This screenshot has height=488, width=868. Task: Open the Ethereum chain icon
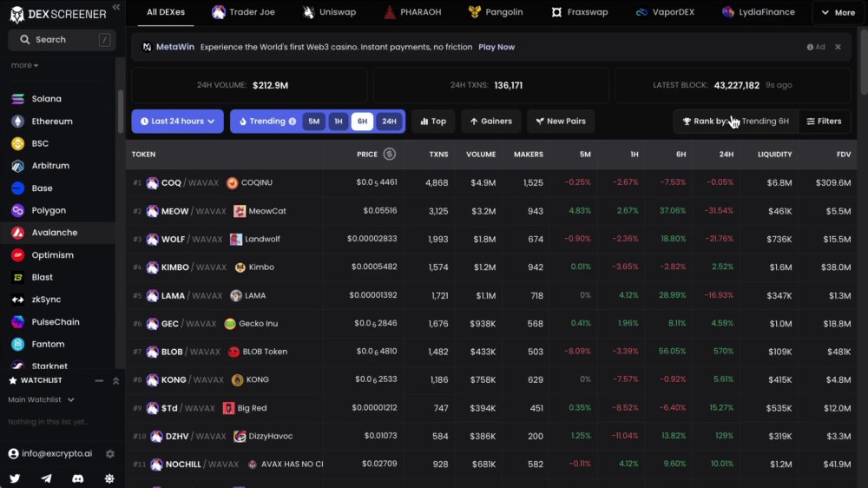pyautogui.click(x=17, y=122)
